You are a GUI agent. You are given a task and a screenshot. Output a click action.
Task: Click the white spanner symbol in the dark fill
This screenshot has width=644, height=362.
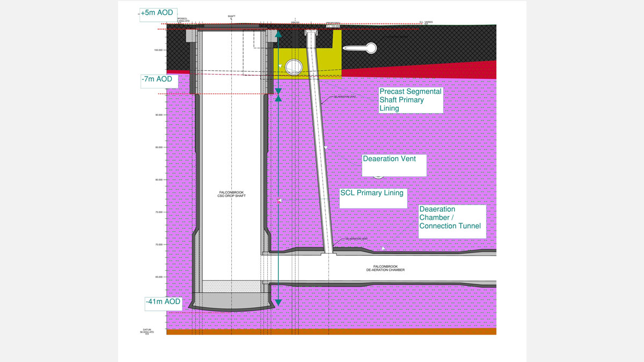(x=361, y=48)
